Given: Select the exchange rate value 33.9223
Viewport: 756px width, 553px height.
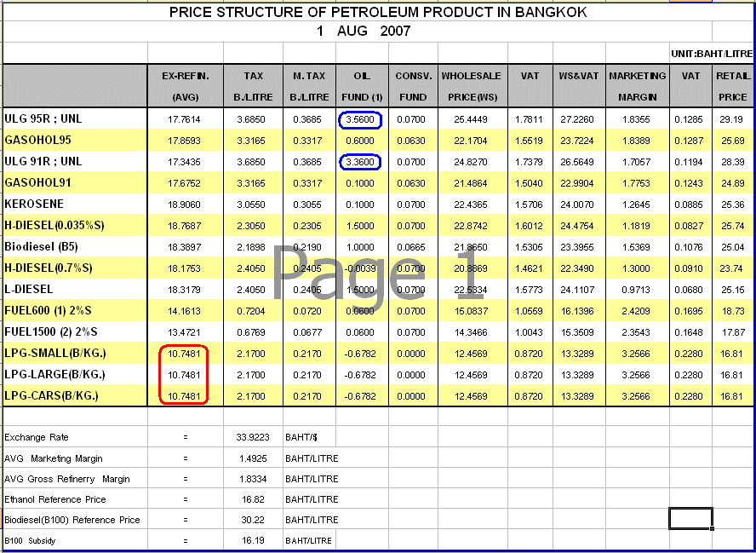Looking at the screenshot, I should click(x=253, y=437).
